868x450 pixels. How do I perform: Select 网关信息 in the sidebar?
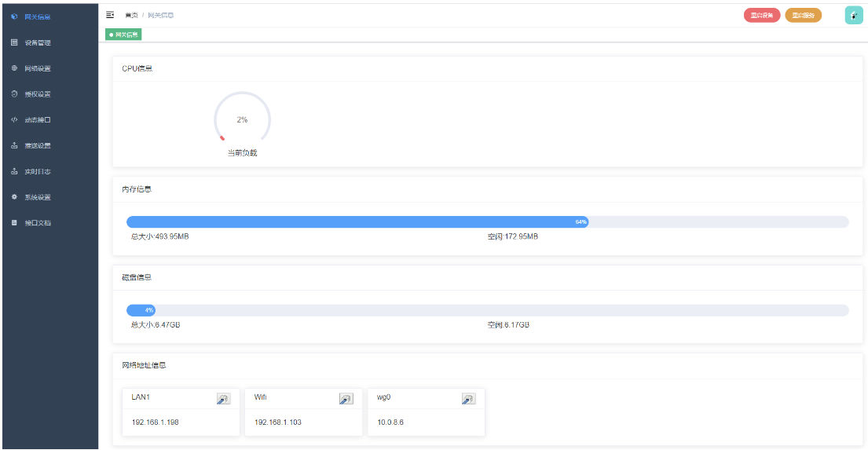38,16
